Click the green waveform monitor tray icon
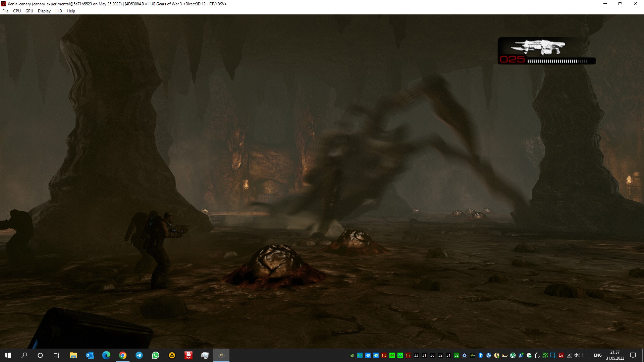 [x=472, y=355]
